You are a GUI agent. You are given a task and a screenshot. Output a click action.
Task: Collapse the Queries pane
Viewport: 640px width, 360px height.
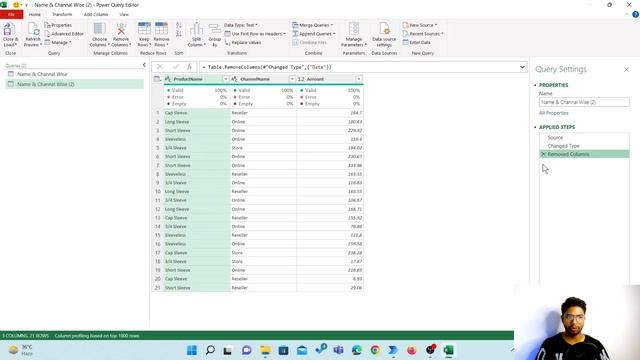[x=144, y=65]
